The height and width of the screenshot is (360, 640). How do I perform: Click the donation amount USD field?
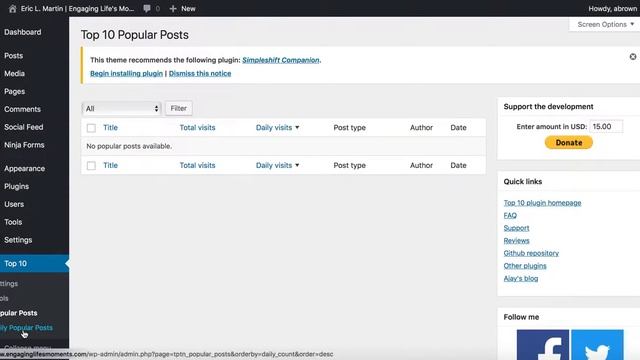coord(606,127)
